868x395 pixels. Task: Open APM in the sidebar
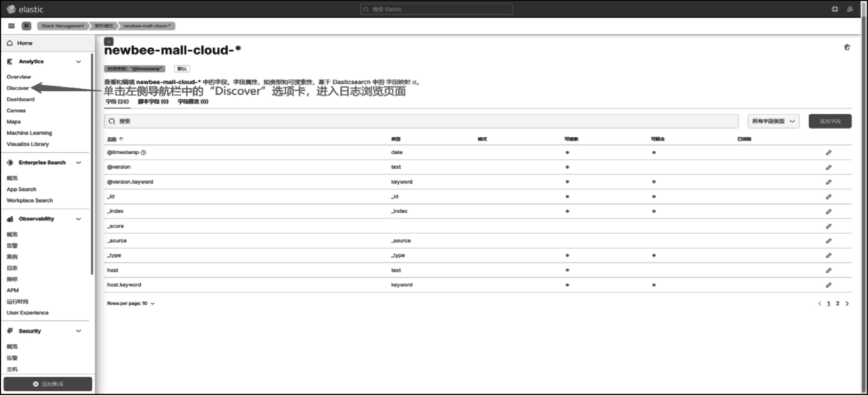tap(13, 290)
